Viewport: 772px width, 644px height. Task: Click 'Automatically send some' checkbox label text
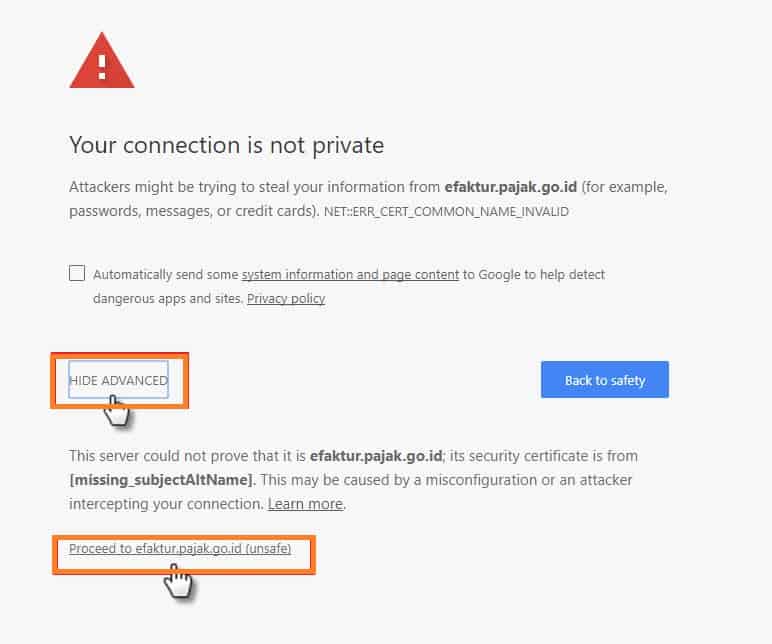coord(165,275)
